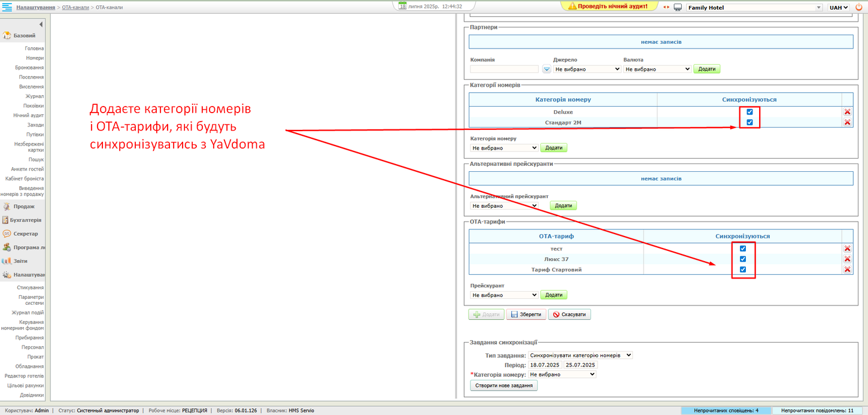Image resolution: width=868 pixels, height=415 pixels.
Task: Open the UAH currency selector
Action: pos(839,8)
